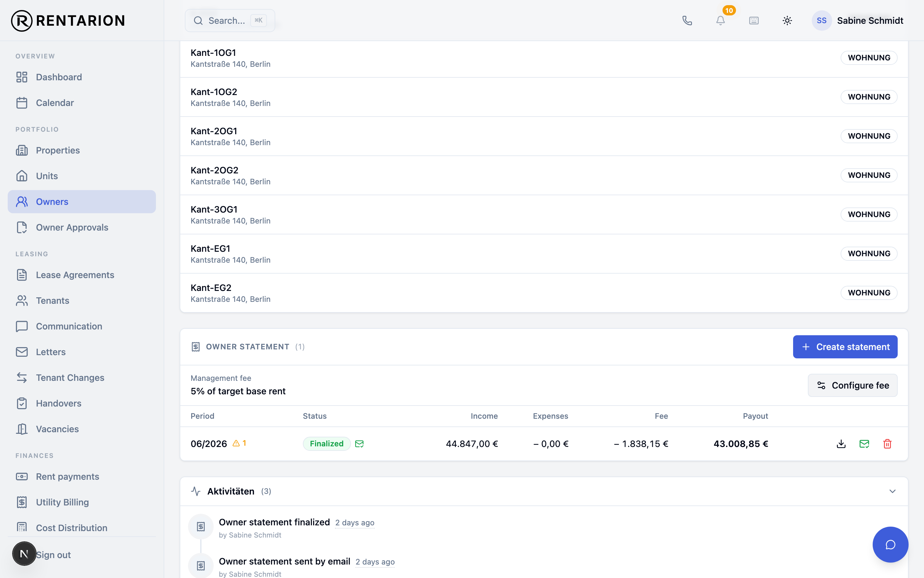Open Handovers page

(82, 403)
